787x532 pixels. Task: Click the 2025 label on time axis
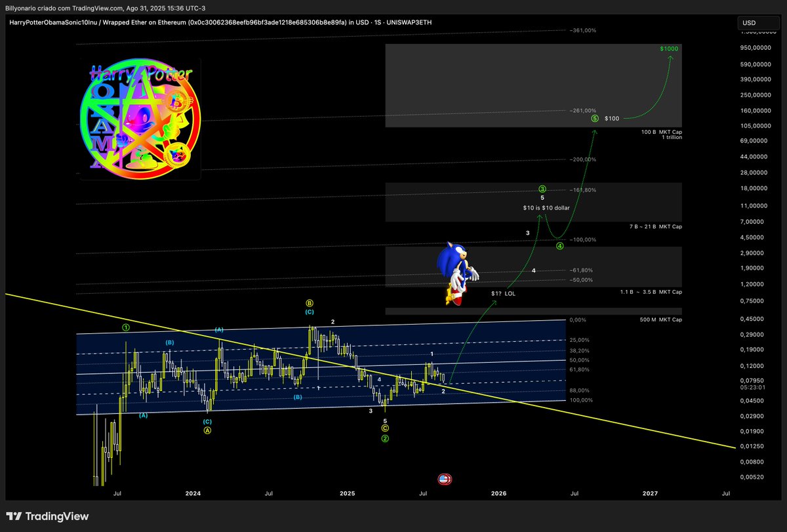(347, 493)
